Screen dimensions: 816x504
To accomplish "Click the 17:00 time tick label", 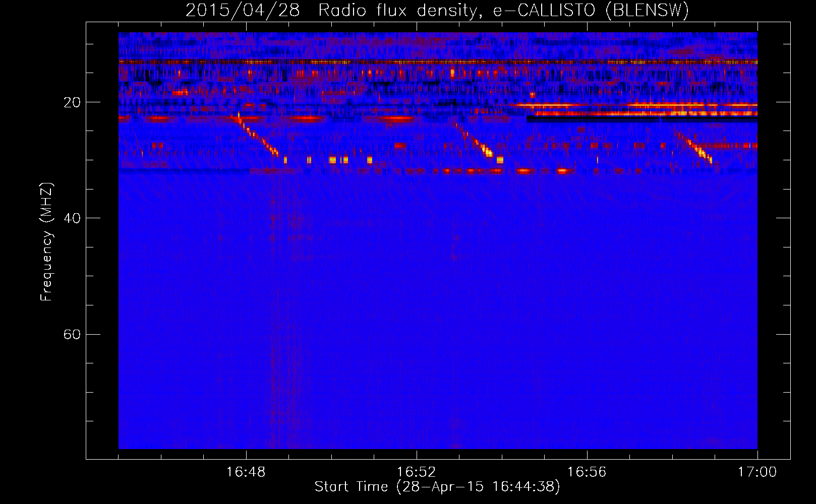I will 757,472.
